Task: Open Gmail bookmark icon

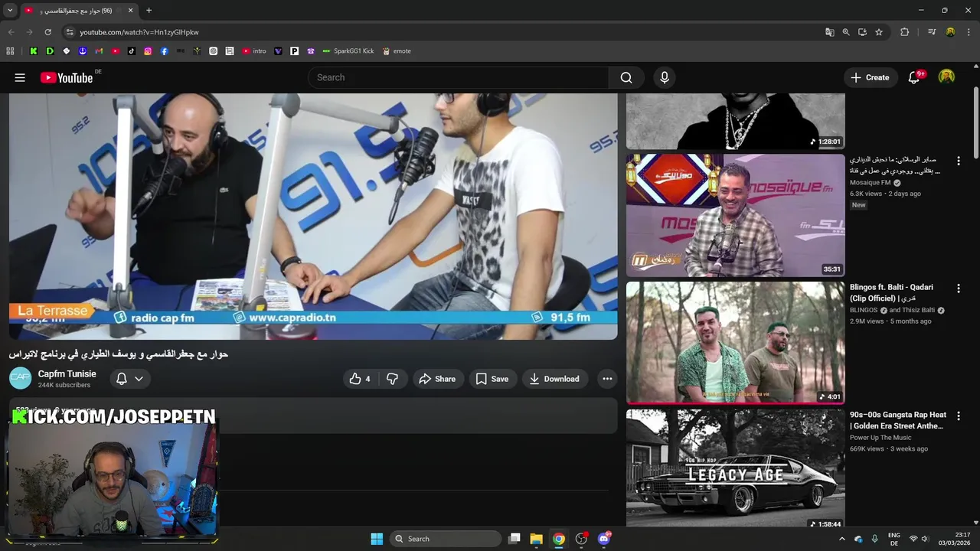Action: (99, 51)
